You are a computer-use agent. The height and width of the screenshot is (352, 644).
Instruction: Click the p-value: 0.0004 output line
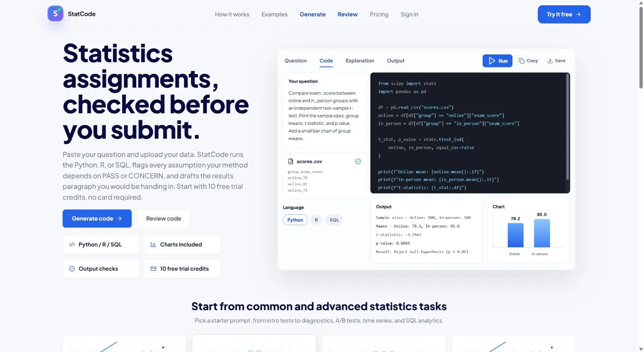(393, 243)
